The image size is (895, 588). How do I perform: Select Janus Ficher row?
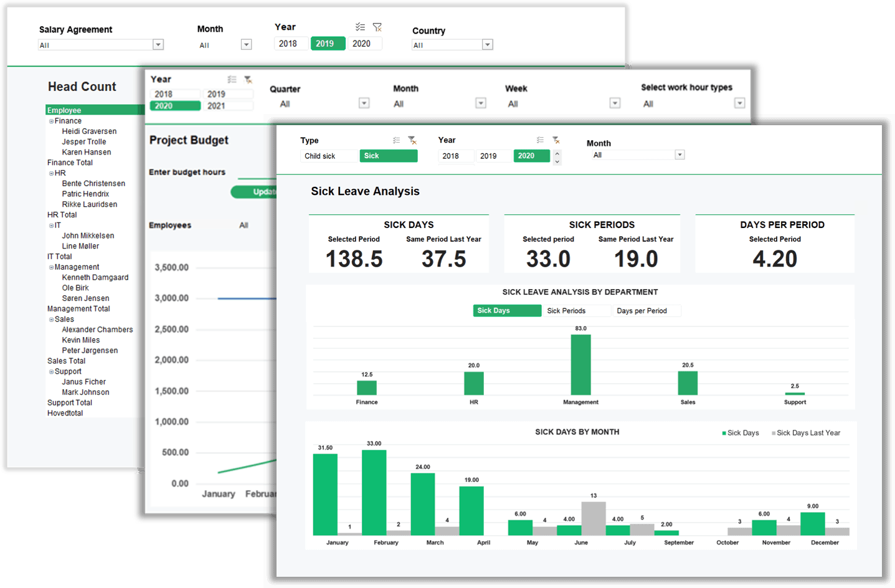(x=83, y=382)
